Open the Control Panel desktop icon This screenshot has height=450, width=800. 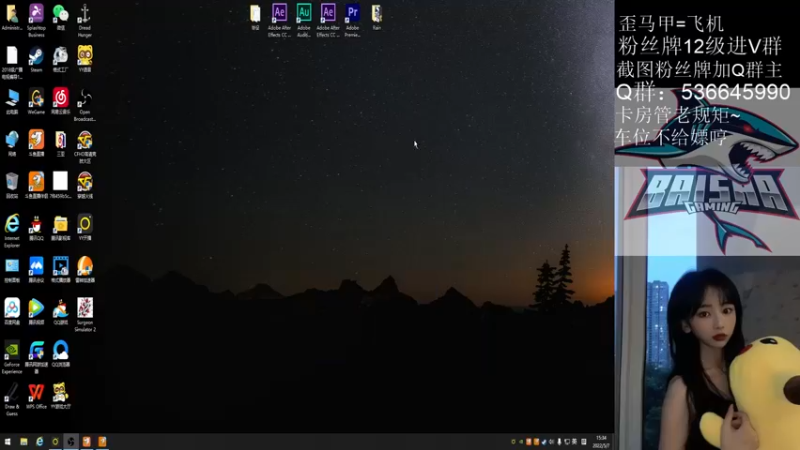pyautogui.click(x=12, y=270)
